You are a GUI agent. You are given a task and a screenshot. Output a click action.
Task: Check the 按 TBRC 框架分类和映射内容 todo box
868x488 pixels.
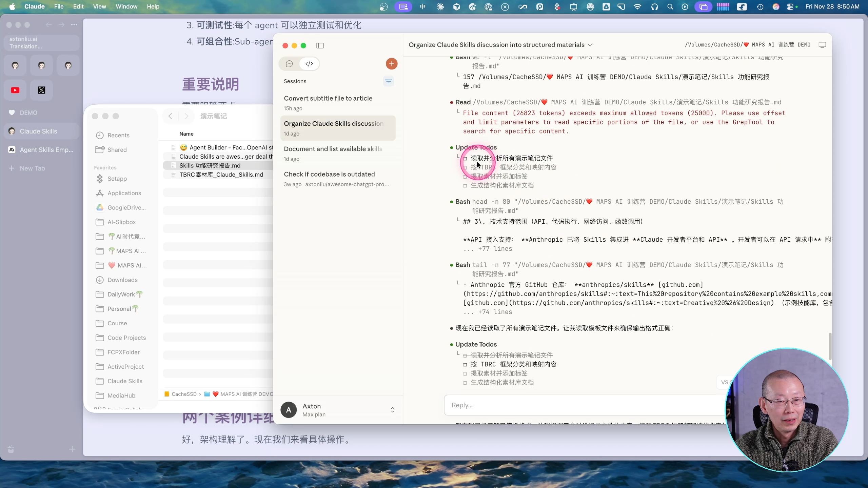[x=465, y=365]
